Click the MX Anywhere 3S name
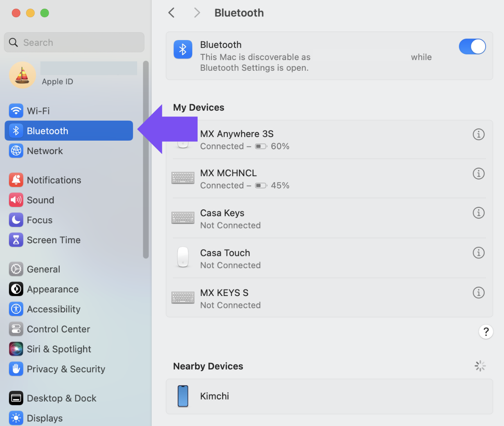504x426 pixels. click(237, 134)
